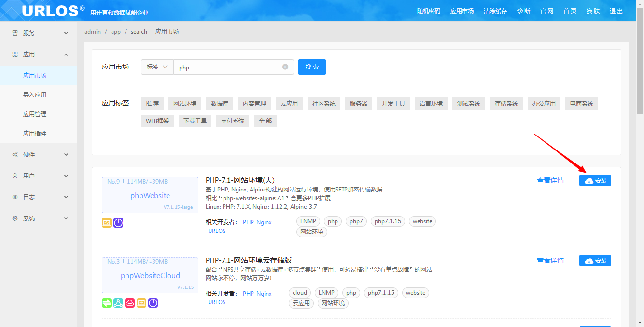Click 首页 in top navigation
The height and width of the screenshot is (327, 644).
point(570,11)
